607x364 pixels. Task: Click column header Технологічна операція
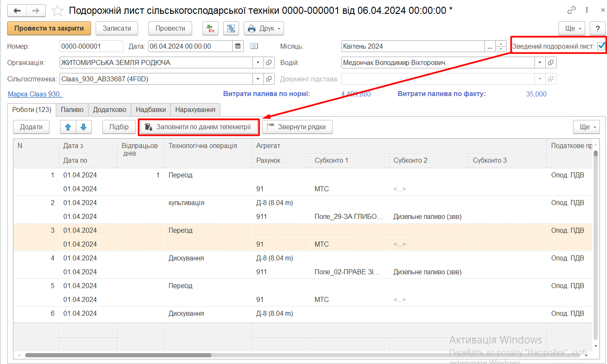pos(208,153)
